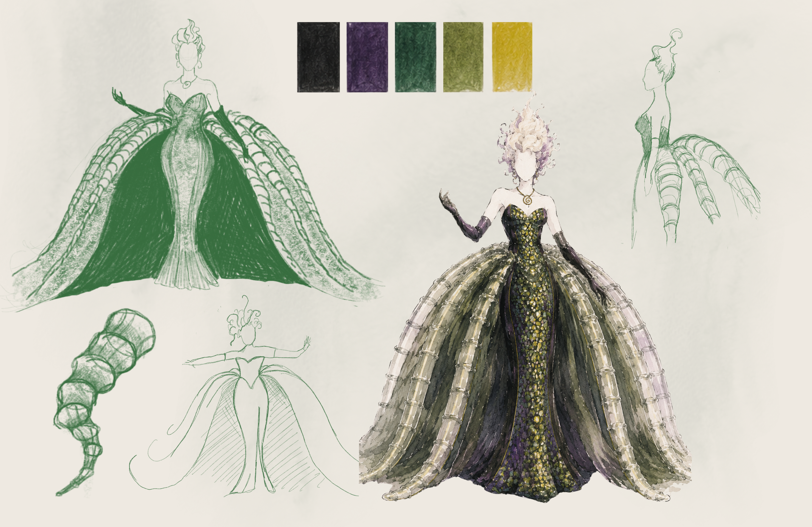Select the dark purple color swatch
812x527 pixels.
[367, 57]
